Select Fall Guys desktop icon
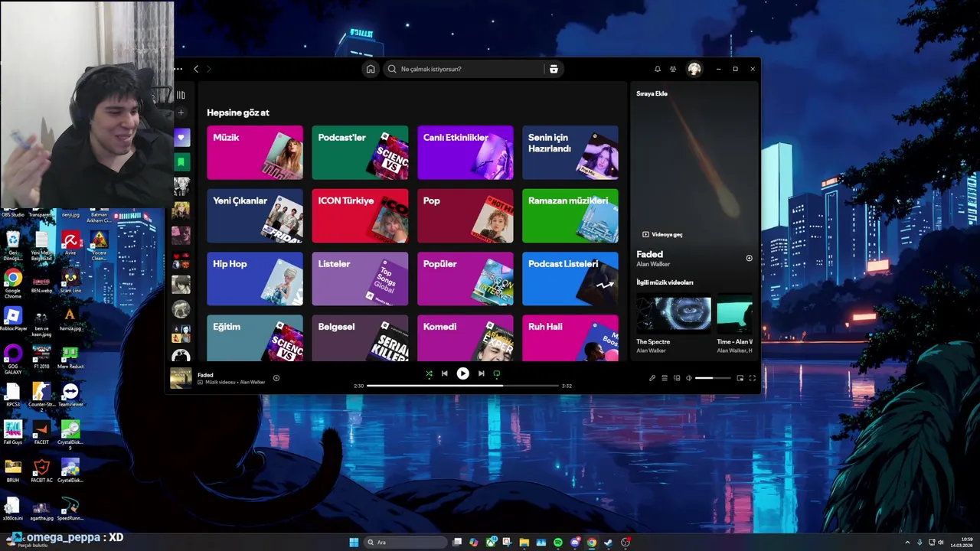Image resolution: width=980 pixels, height=551 pixels. coord(13,433)
